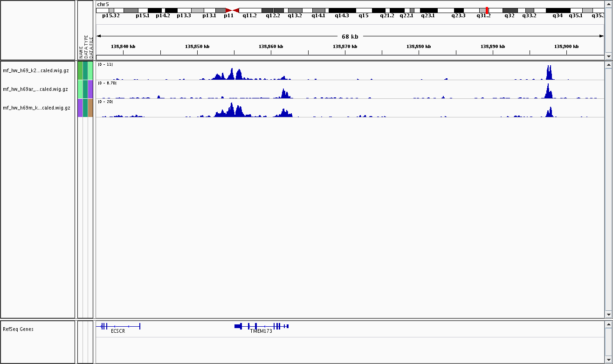Click the DATA FILE attribute column header
The image size is (613, 364).
coord(91,47)
